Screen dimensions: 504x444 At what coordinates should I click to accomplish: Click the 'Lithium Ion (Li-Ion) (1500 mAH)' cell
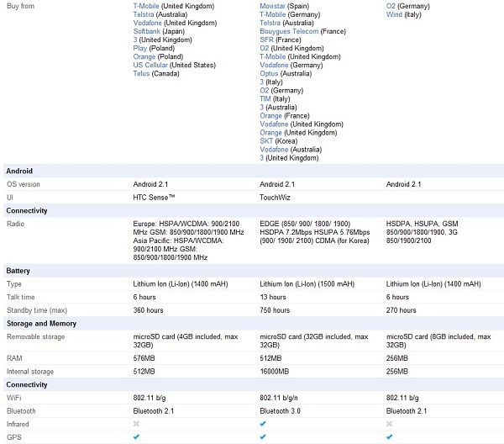pyautogui.click(x=307, y=284)
